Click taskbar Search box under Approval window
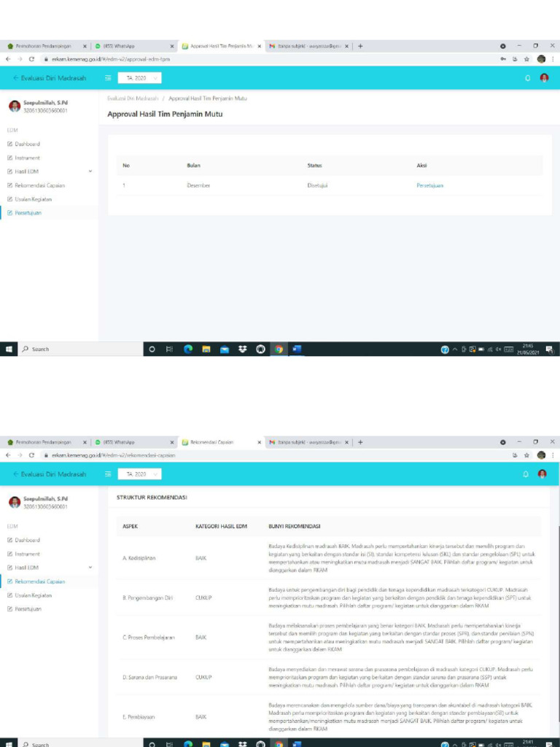 point(80,349)
